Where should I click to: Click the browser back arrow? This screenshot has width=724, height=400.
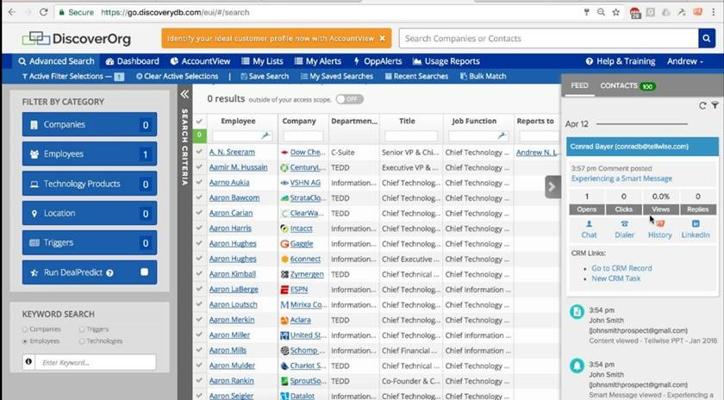coord(12,12)
